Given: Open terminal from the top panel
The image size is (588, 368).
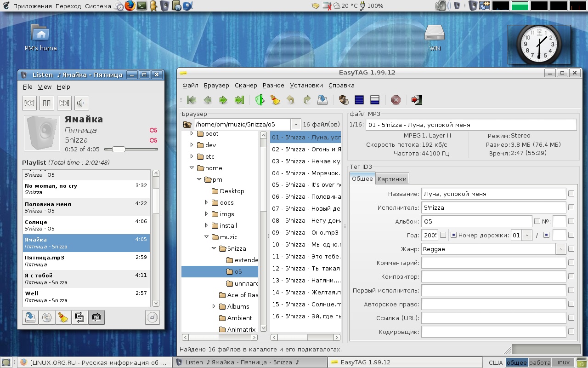Looking at the screenshot, I should coord(141,6).
